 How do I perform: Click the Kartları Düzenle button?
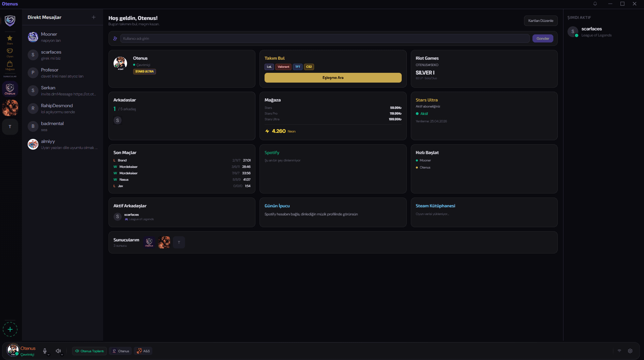(x=541, y=21)
